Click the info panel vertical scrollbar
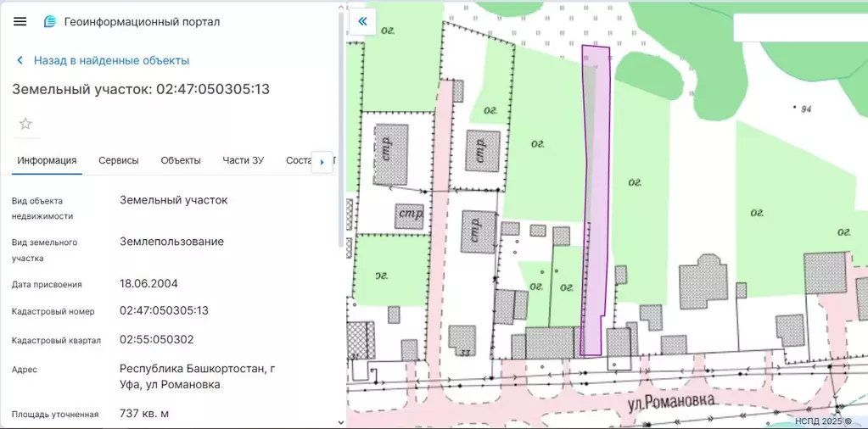This screenshot has height=429, width=868. pos(340,130)
